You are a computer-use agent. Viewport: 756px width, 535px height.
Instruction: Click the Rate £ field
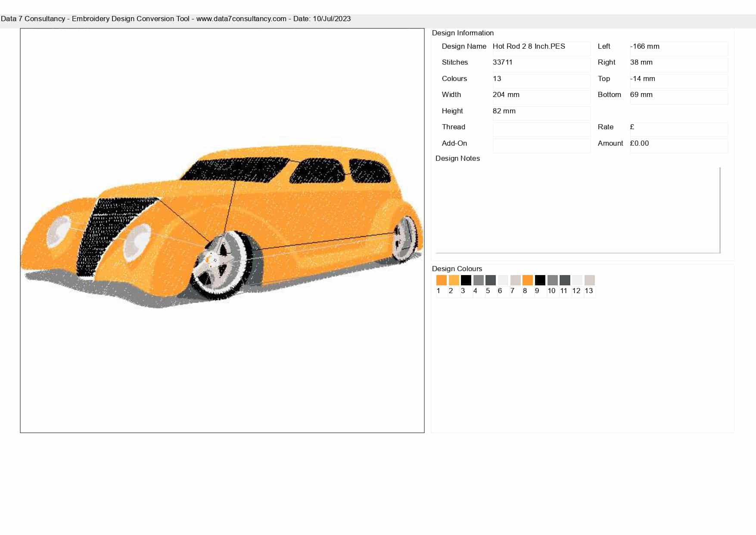click(x=678, y=129)
